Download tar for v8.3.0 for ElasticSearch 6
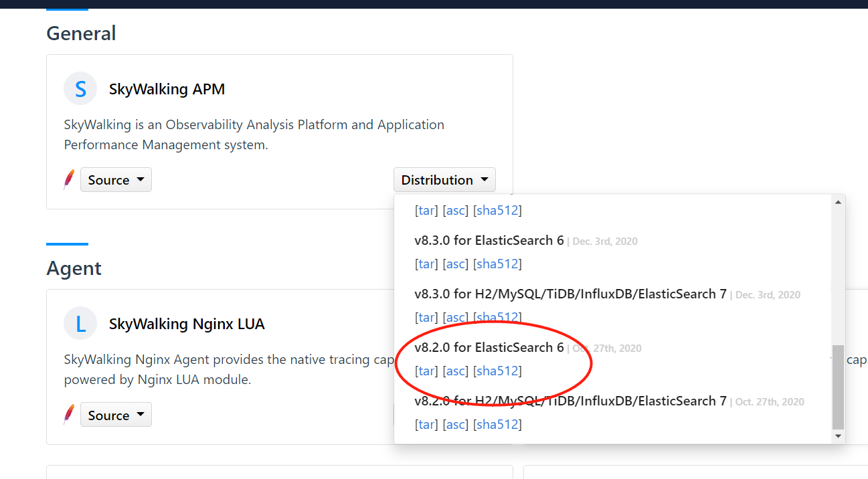 (426, 264)
